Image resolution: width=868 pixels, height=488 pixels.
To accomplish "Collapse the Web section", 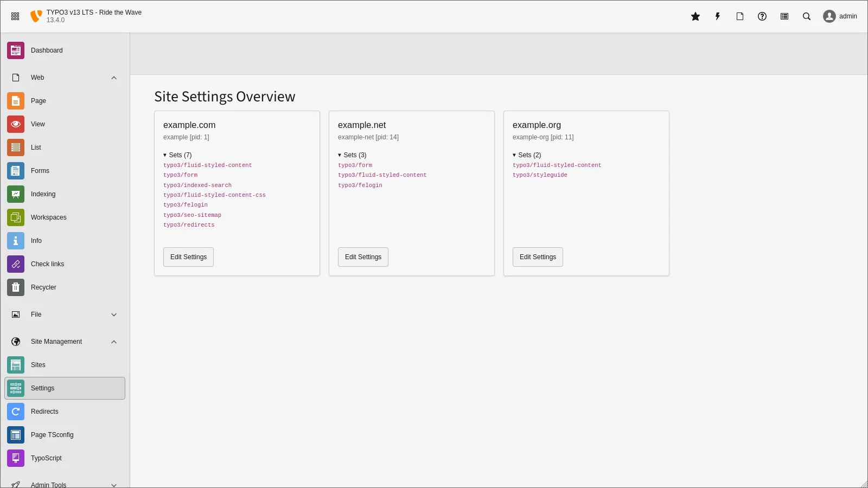I will pos(114,78).
